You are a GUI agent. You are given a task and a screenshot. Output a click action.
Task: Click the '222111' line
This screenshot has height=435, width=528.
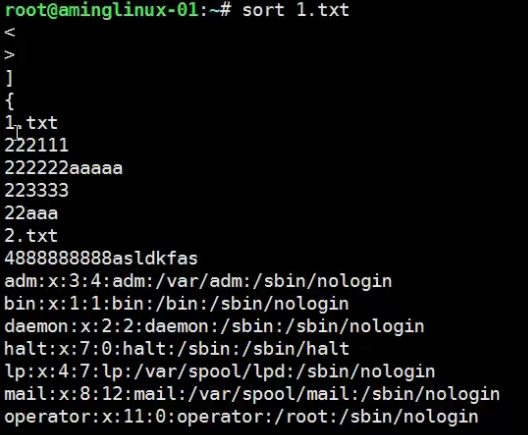[x=36, y=145]
